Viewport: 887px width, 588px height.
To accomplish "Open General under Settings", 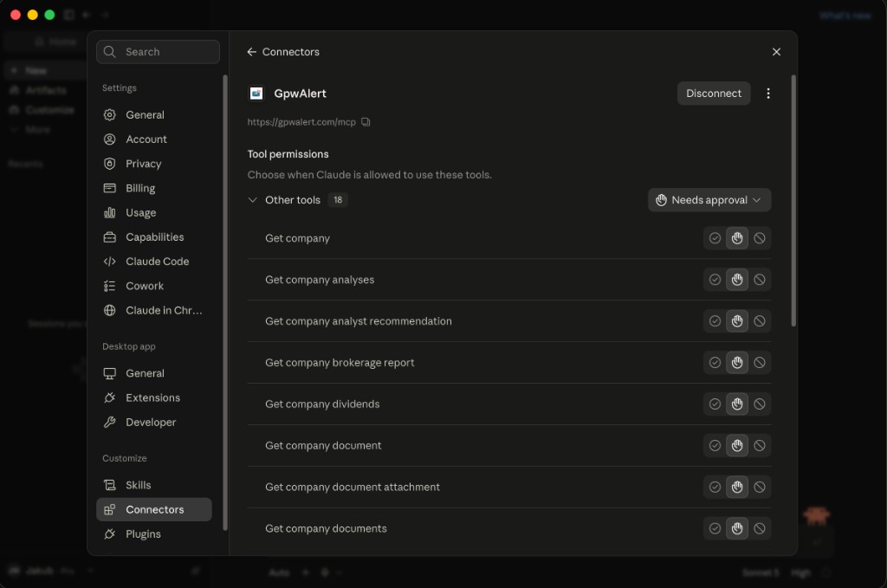I will tap(154, 115).
